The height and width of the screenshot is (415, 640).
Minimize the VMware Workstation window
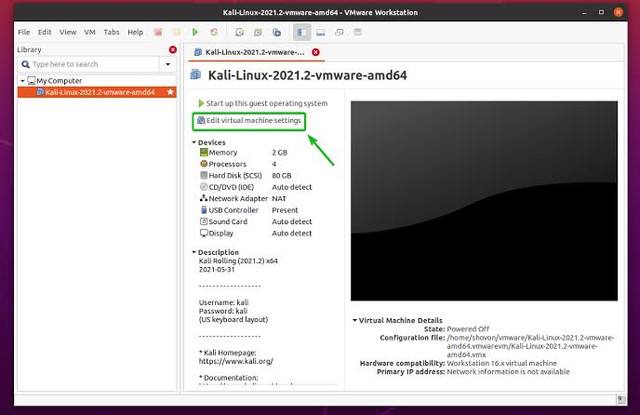pyautogui.click(x=584, y=12)
